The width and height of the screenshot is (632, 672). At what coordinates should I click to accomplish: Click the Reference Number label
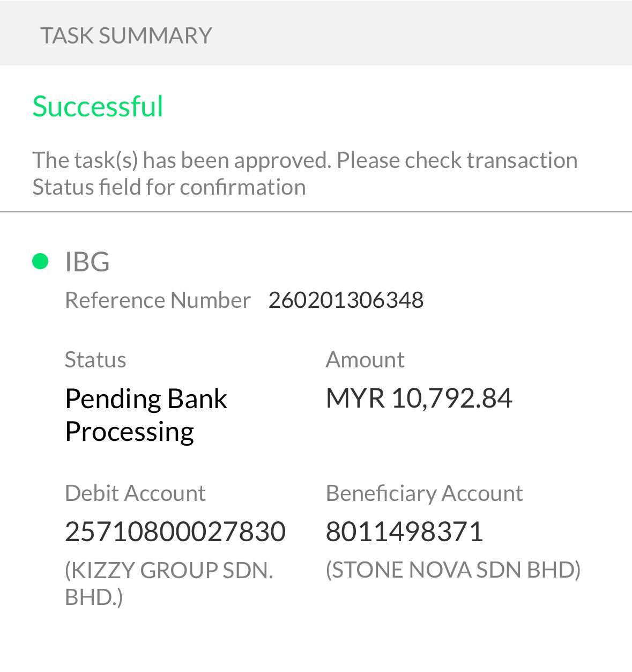(x=158, y=300)
